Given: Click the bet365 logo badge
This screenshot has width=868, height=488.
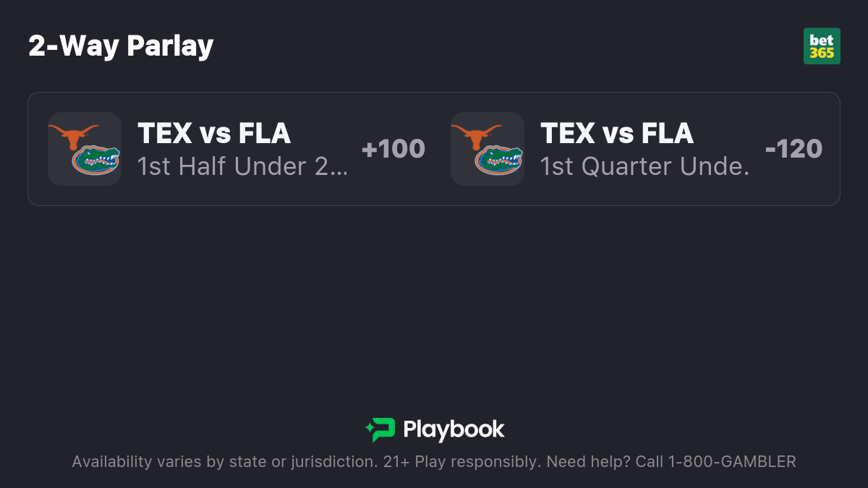Looking at the screenshot, I should 822,46.
